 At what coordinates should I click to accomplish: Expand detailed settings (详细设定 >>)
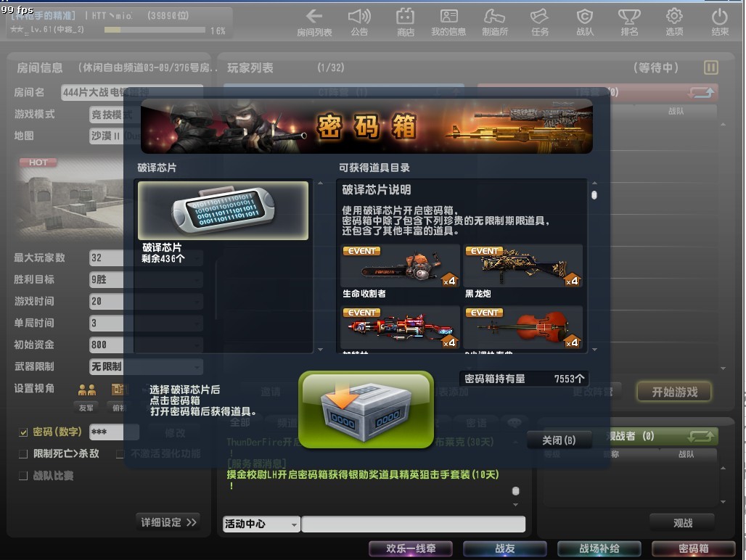[168, 522]
